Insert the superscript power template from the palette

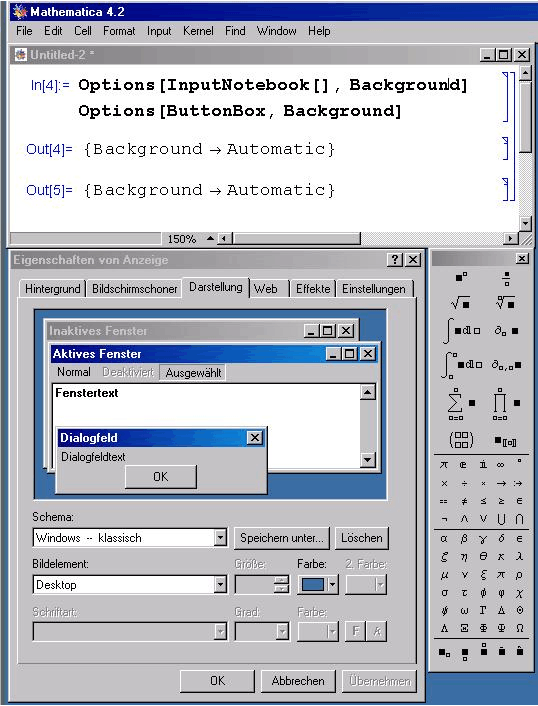tap(461, 277)
